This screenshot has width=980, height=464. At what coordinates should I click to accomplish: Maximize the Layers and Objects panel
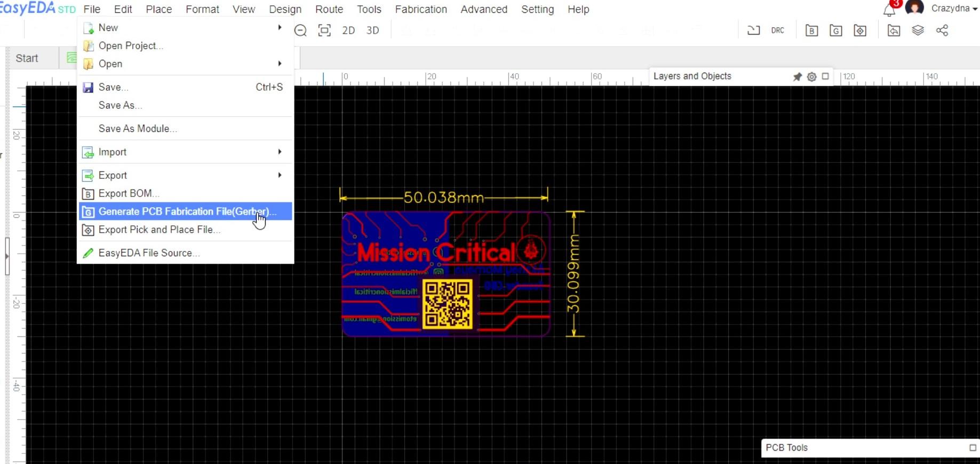[825, 76]
